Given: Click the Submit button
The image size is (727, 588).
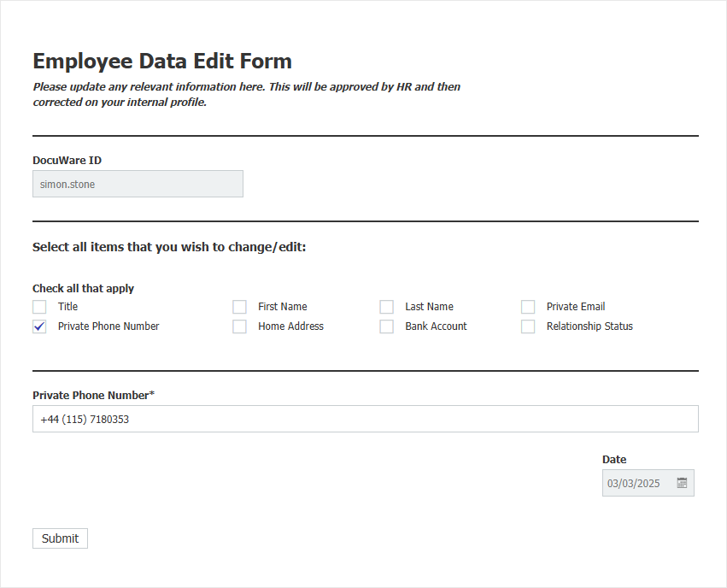Looking at the screenshot, I should click(x=60, y=538).
